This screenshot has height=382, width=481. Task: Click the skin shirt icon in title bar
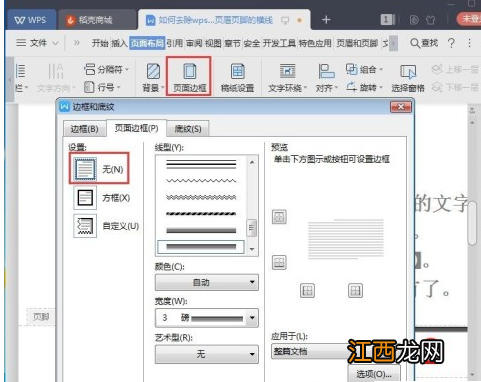[x=431, y=20]
